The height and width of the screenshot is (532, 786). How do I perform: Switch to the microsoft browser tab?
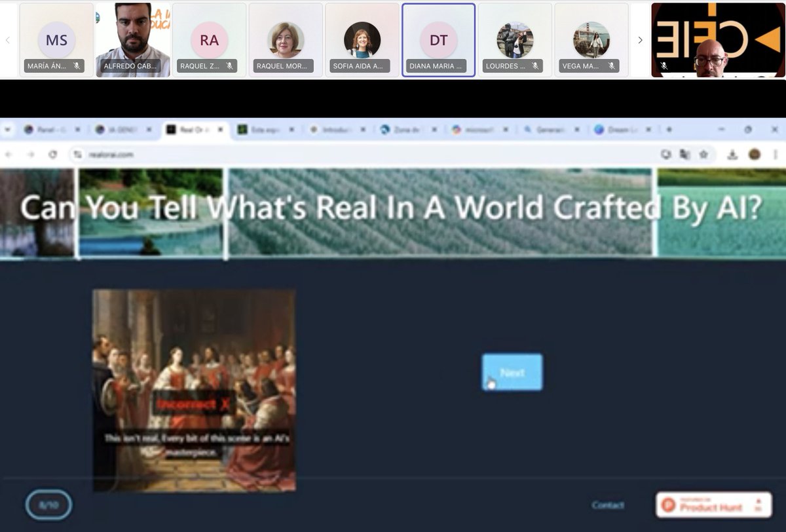coord(479,130)
